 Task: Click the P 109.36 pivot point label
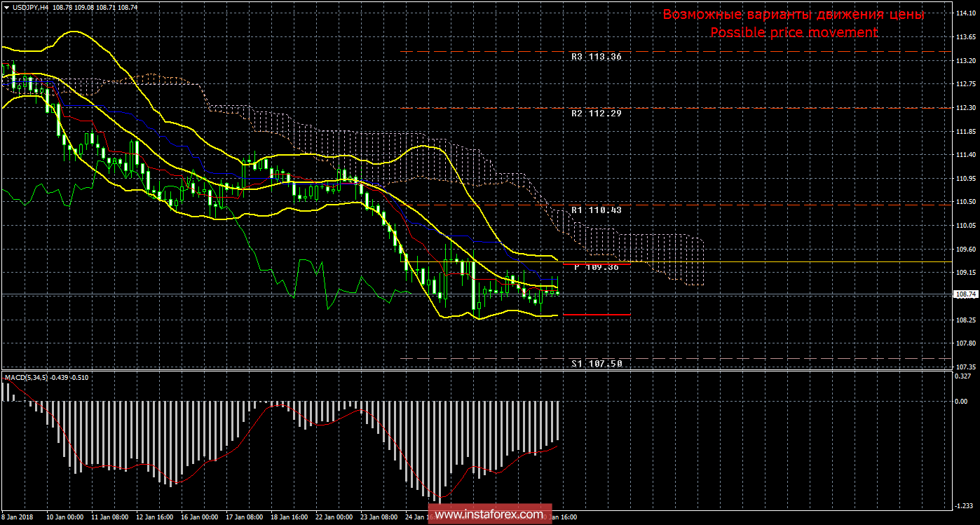coord(597,267)
